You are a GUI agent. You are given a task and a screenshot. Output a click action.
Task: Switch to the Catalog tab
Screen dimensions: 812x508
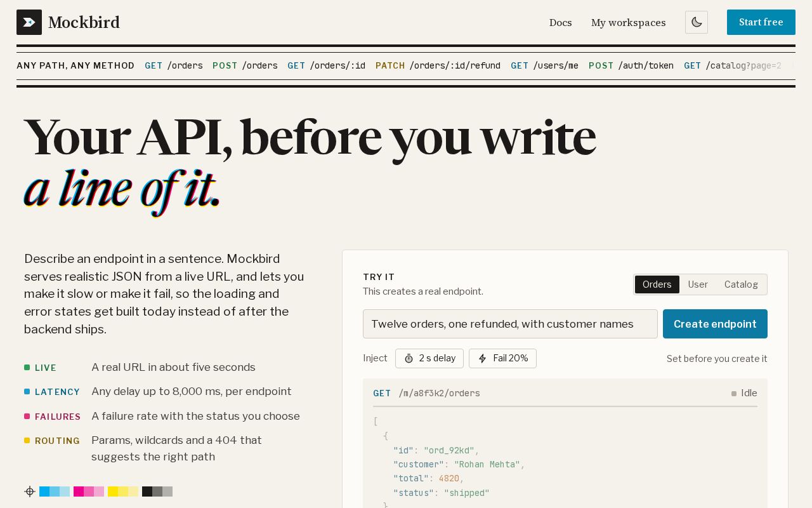click(x=741, y=284)
